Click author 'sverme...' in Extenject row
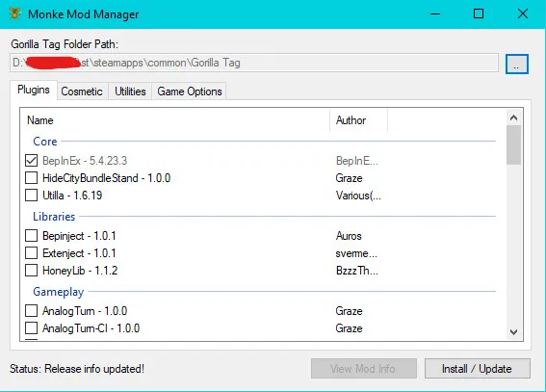546x392 pixels. (356, 253)
